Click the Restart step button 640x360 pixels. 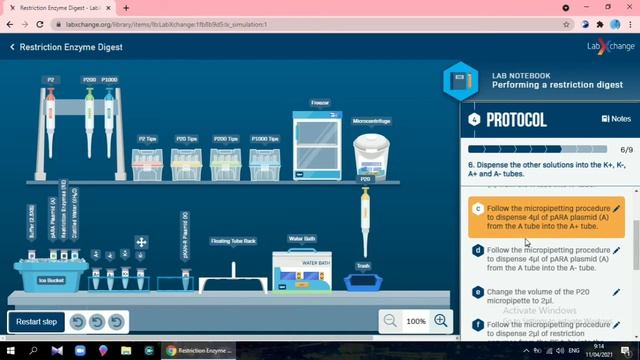(36, 322)
